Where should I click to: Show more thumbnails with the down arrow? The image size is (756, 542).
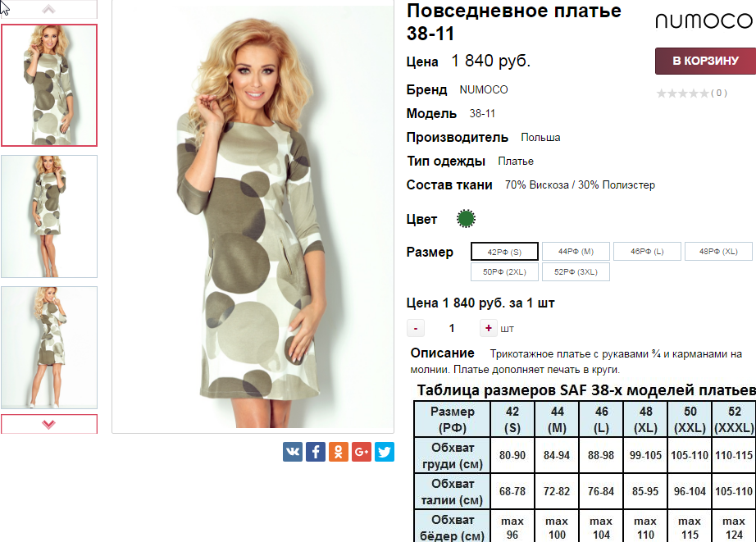[48, 424]
